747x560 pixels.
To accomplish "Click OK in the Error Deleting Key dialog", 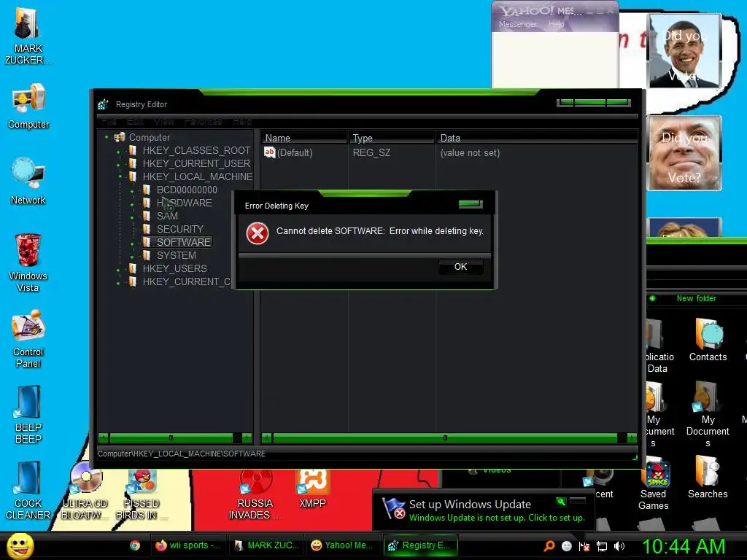I will tap(460, 267).
